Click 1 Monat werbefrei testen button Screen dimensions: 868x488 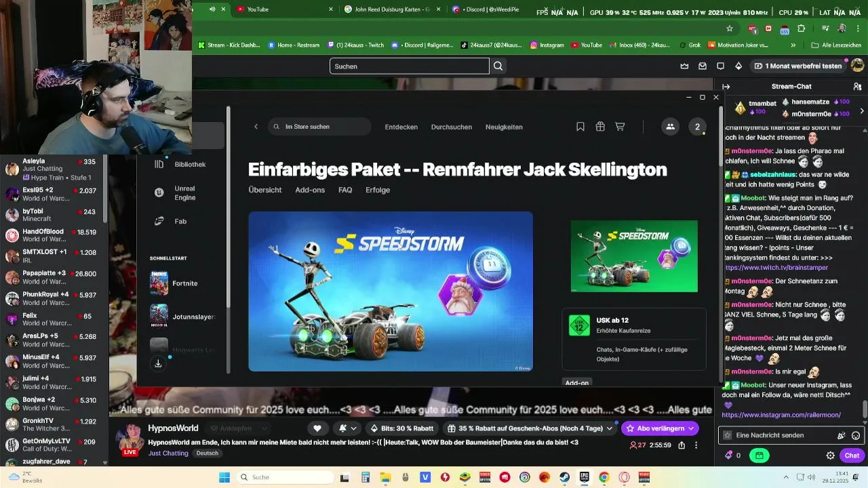point(797,66)
